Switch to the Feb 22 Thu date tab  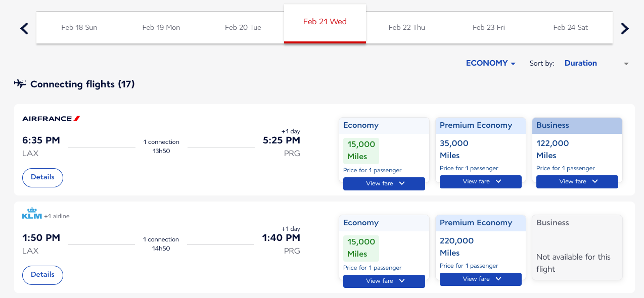[x=406, y=27]
